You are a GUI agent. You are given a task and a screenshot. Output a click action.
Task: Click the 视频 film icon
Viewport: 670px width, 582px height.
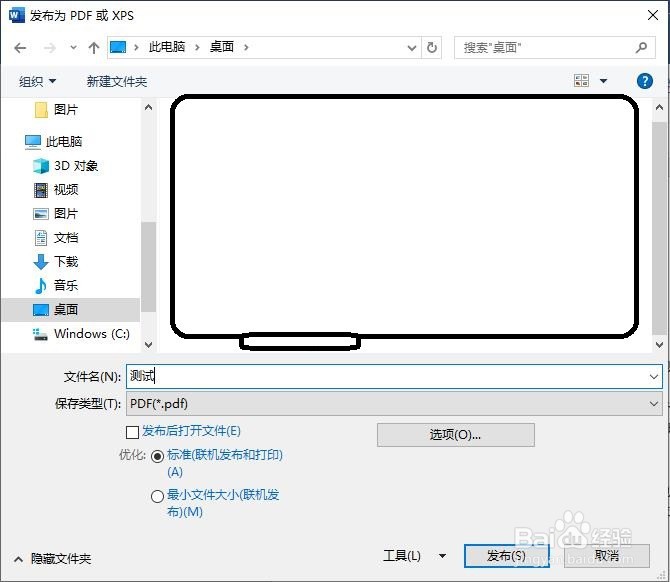point(41,190)
